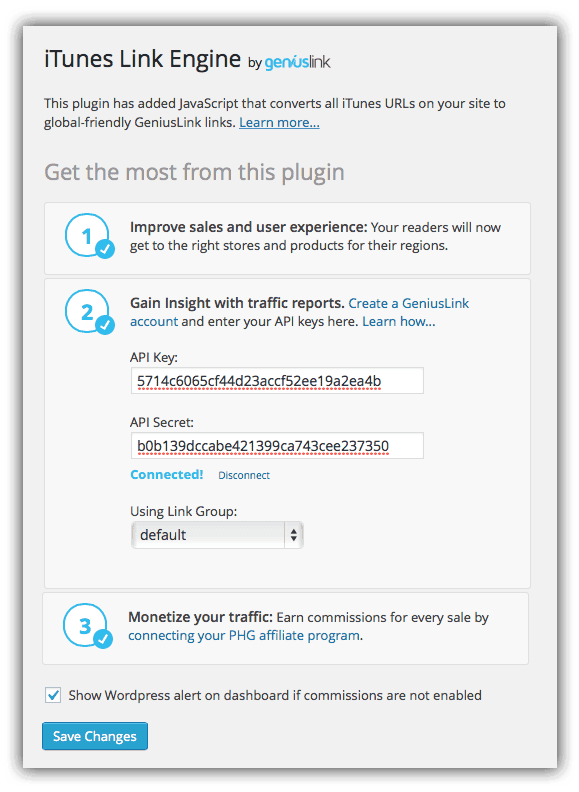This screenshot has height=792, width=579.
Task: Click the Connected! status text
Action: tap(167, 475)
